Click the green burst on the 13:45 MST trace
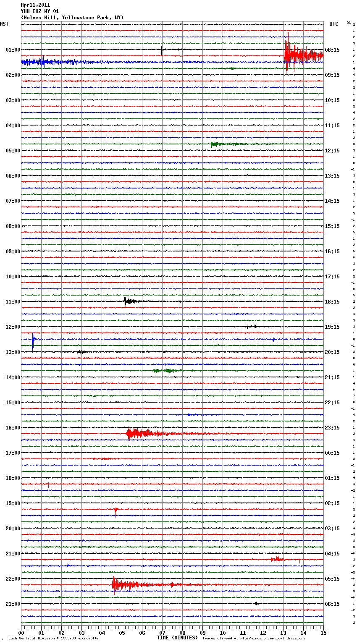 167,370
